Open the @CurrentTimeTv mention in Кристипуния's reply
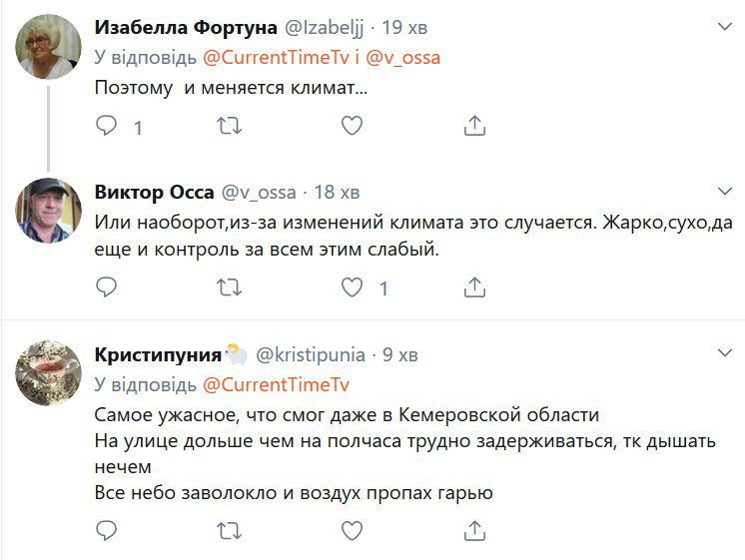Image resolution: width=745 pixels, height=560 pixels. [276, 384]
